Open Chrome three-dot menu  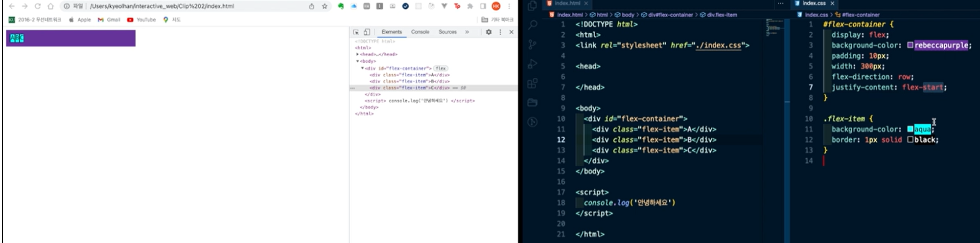click(509, 6)
